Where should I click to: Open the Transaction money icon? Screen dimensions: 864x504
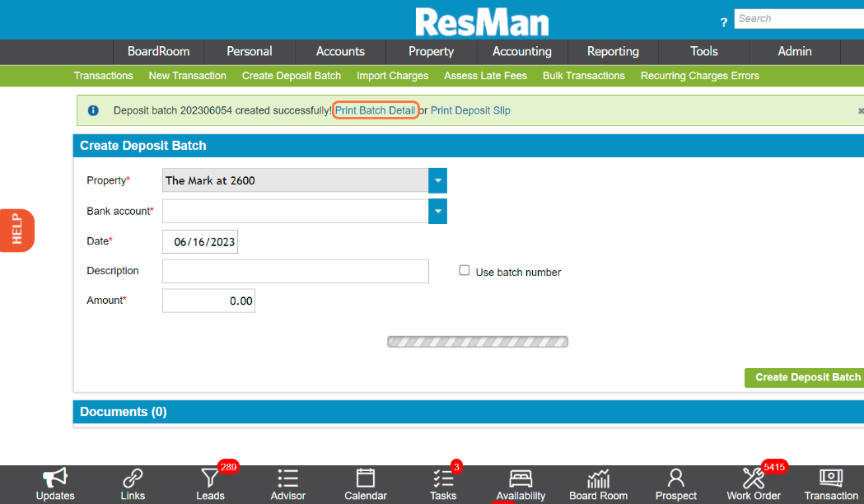click(831, 477)
